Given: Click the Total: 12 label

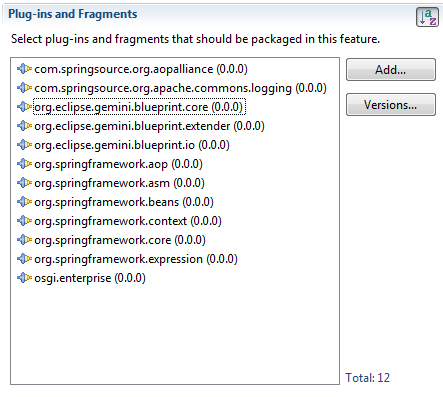Looking at the screenshot, I should pos(367,378).
